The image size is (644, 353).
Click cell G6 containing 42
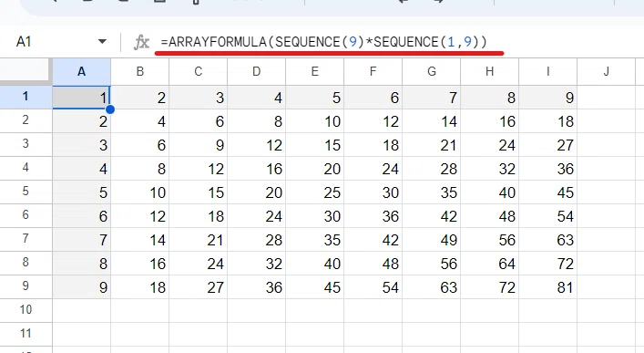click(432, 215)
